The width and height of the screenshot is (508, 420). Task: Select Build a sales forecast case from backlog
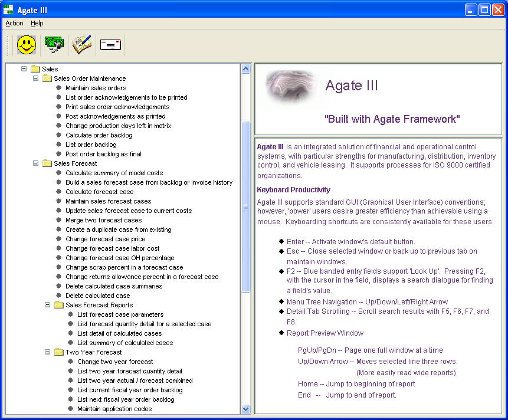coord(149,182)
